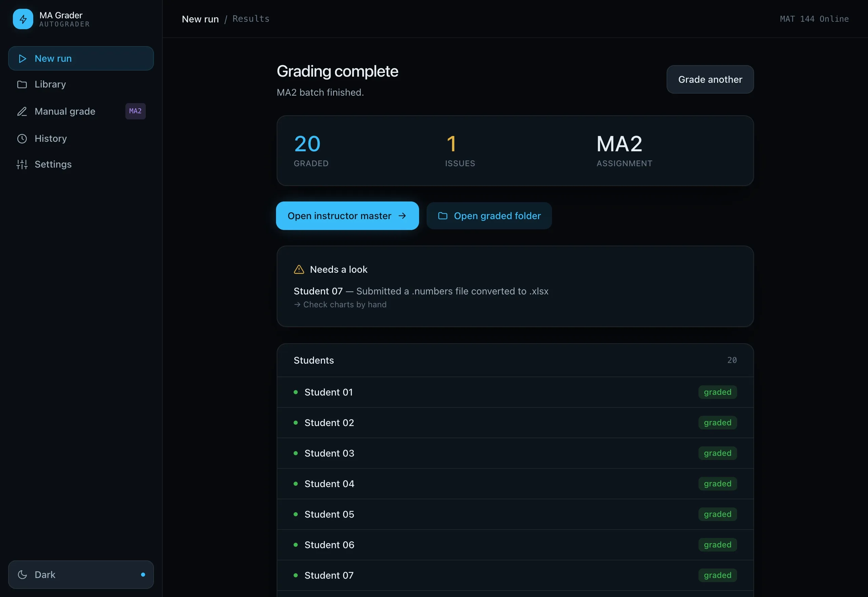Click the MA2 badge beside Manual grade
Image resolution: width=868 pixels, height=597 pixels.
[x=135, y=111]
